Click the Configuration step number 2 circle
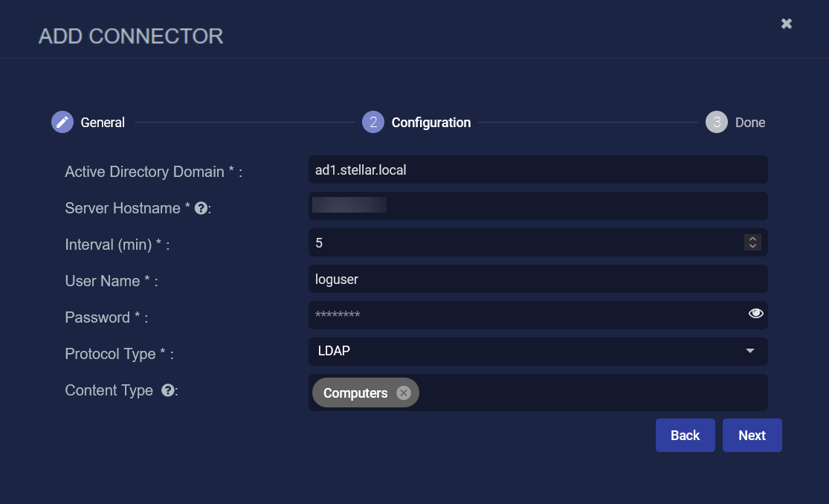Image resolution: width=829 pixels, height=504 pixels. 373,122
